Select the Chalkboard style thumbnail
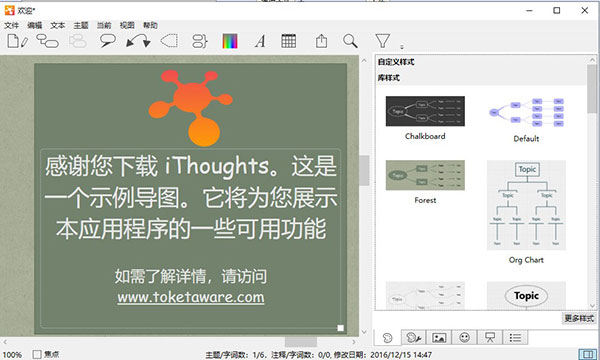This screenshot has width=600, height=360. (x=425, y=111)
